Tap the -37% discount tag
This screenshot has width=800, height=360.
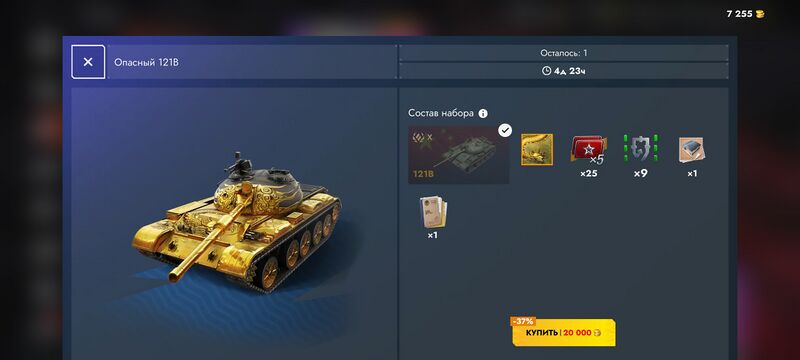coord(523,321)
